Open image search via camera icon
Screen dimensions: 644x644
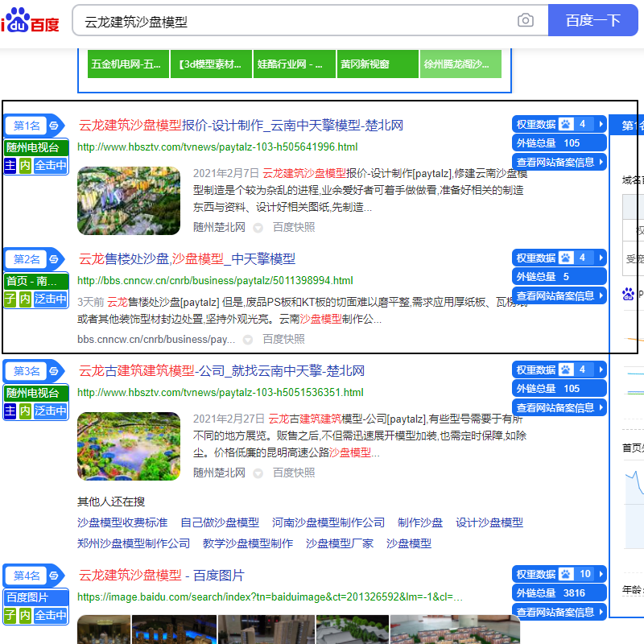point(526,20)
